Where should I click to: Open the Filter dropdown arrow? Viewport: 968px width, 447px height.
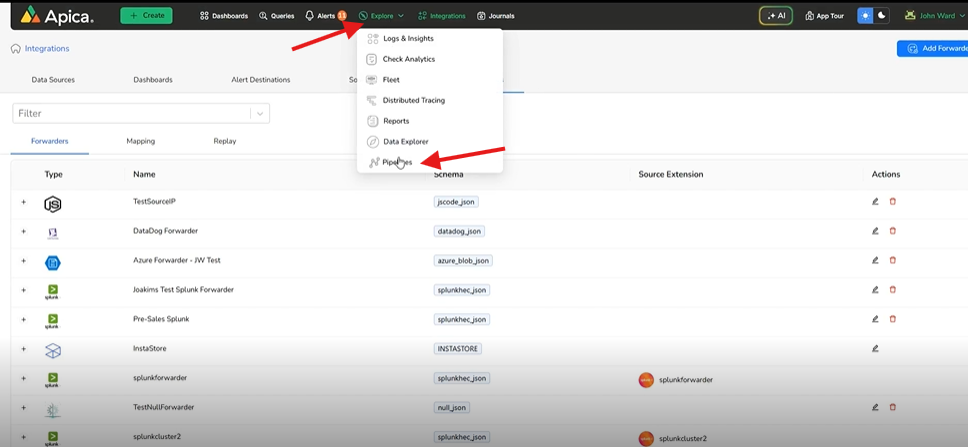(x=260, y=114)
